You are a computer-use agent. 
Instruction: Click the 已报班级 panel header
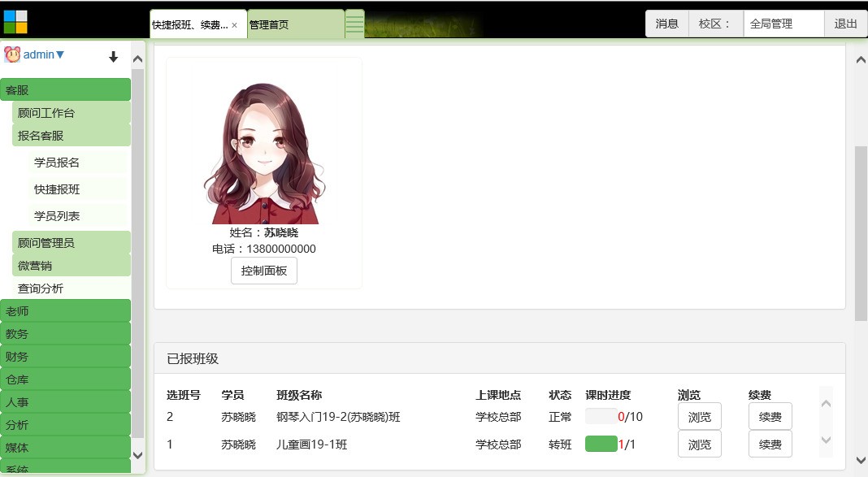coord(499,358)
